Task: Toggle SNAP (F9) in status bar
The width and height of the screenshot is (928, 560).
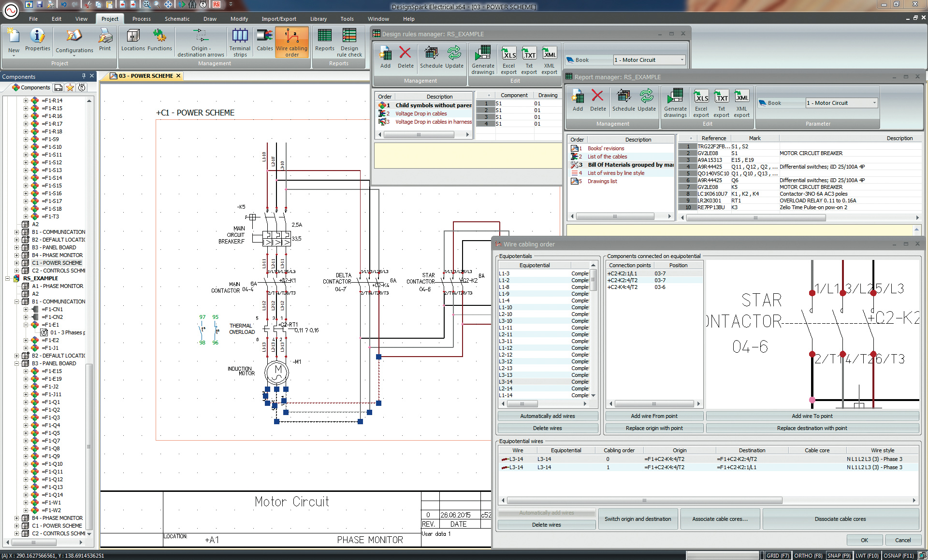Action: click(839, 556)
